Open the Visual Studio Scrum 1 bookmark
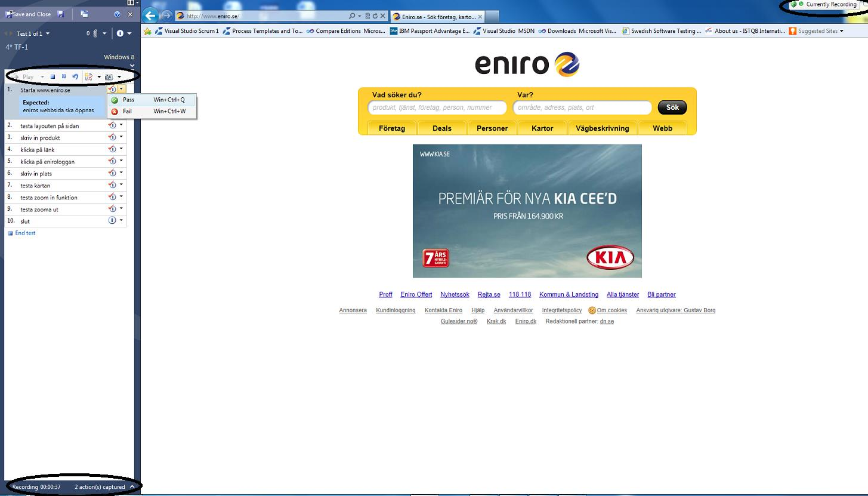The width and height of the screenshot is (868, 496). tap(187, 31)
